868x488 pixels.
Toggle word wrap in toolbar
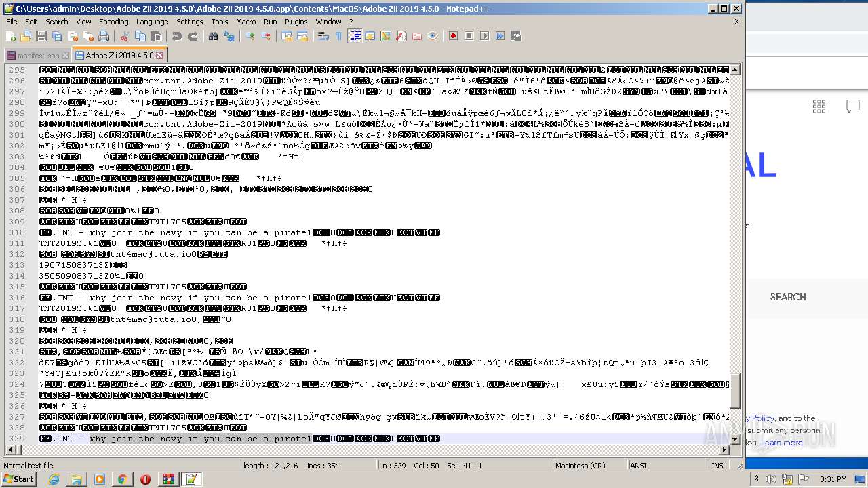(x=323, y=36)
